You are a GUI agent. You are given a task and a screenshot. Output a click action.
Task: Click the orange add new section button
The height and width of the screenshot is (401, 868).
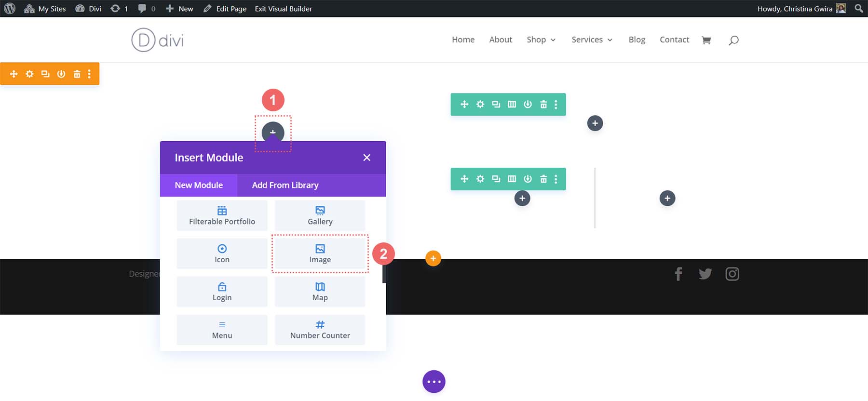point(433,258)
